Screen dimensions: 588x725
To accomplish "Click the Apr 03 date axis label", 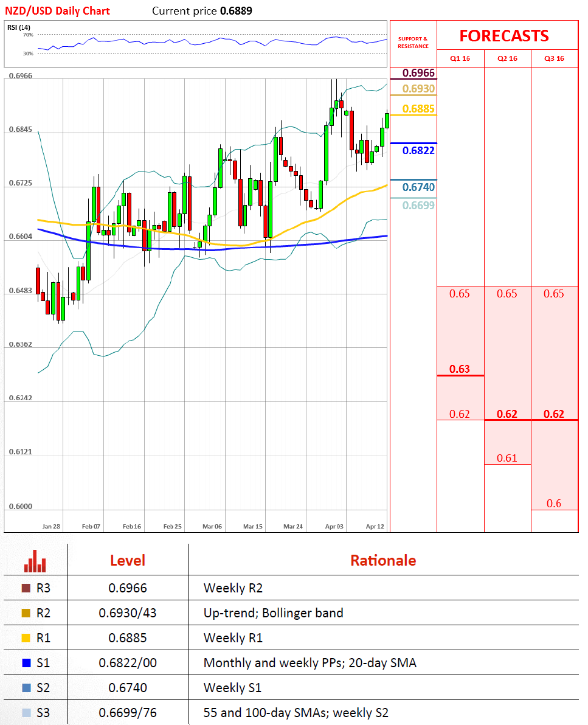I will pyautogui.click(x=334, y=526).
